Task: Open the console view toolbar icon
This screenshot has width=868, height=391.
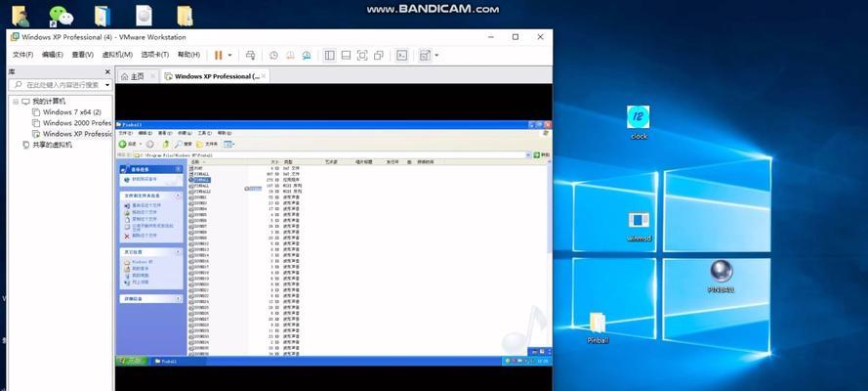Action: [402, 55]
